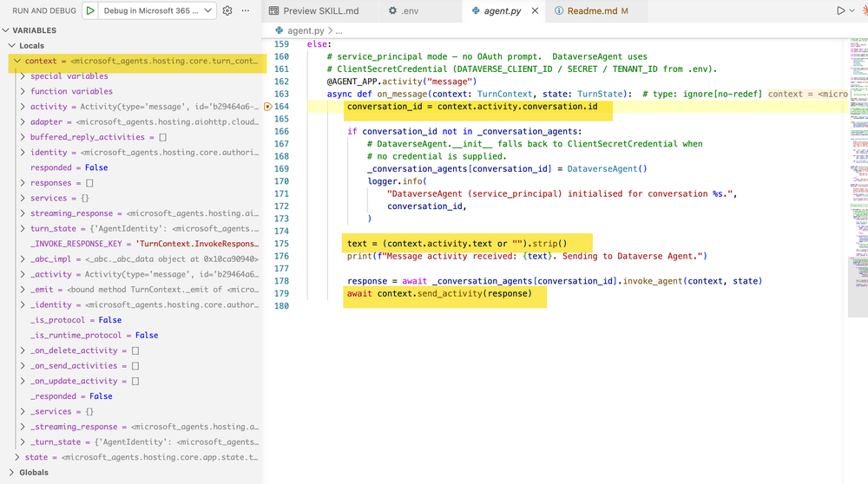This screenshot has width=868, height=484.
Task: Click the info icon on Readme.md tab
Action: click(x=559, y=10)
